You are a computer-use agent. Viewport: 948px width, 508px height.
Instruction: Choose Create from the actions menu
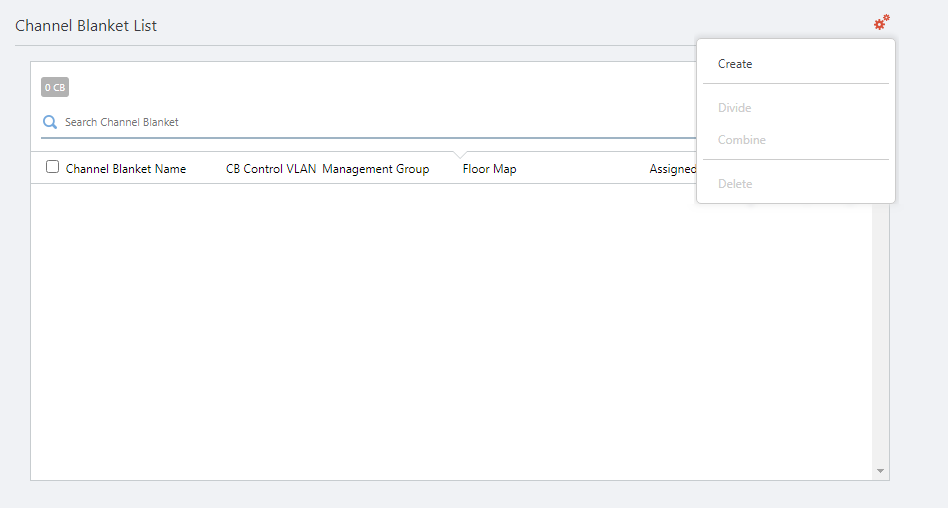735,64
